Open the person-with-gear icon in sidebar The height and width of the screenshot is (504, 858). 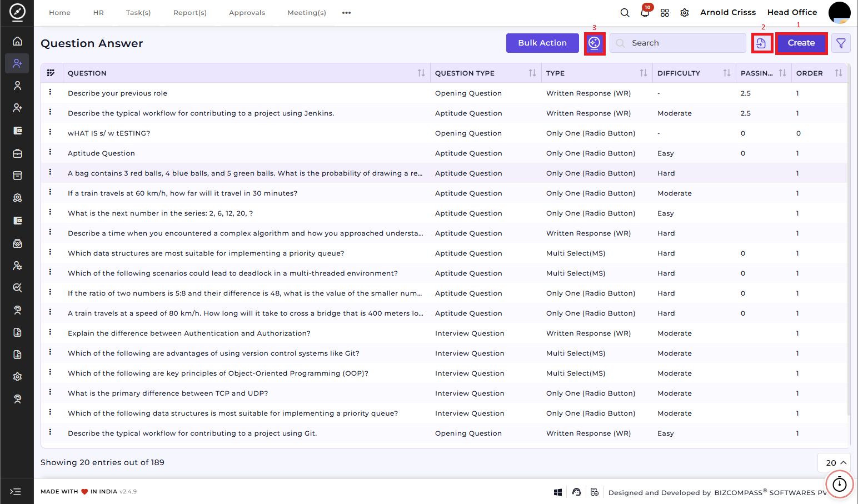click(x=17, y=266)
